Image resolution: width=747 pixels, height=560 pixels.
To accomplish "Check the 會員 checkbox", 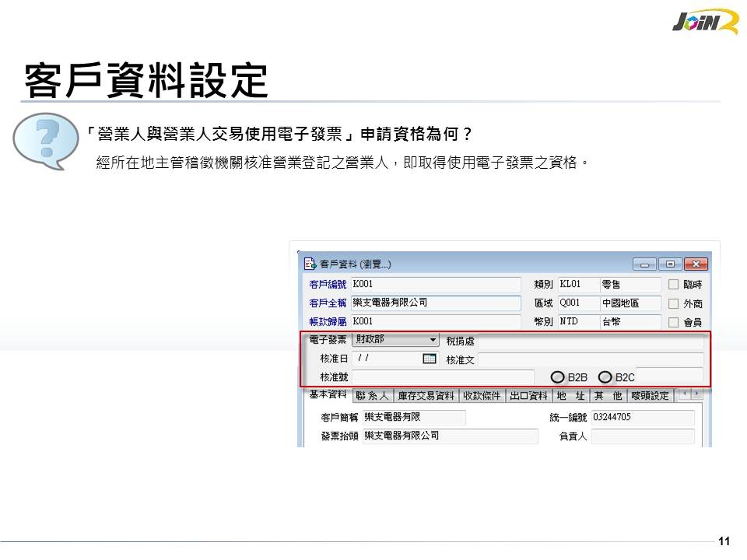I will pos(674,322).
